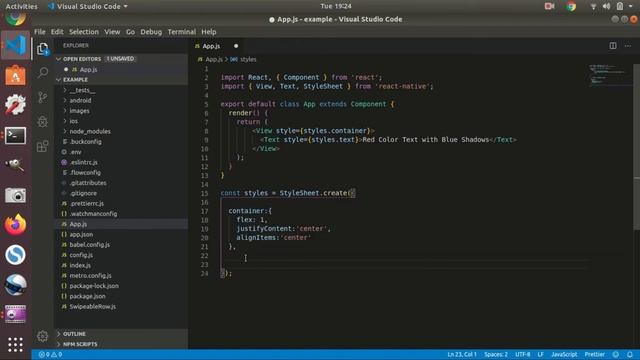Open Terminal from the dock

15,135
